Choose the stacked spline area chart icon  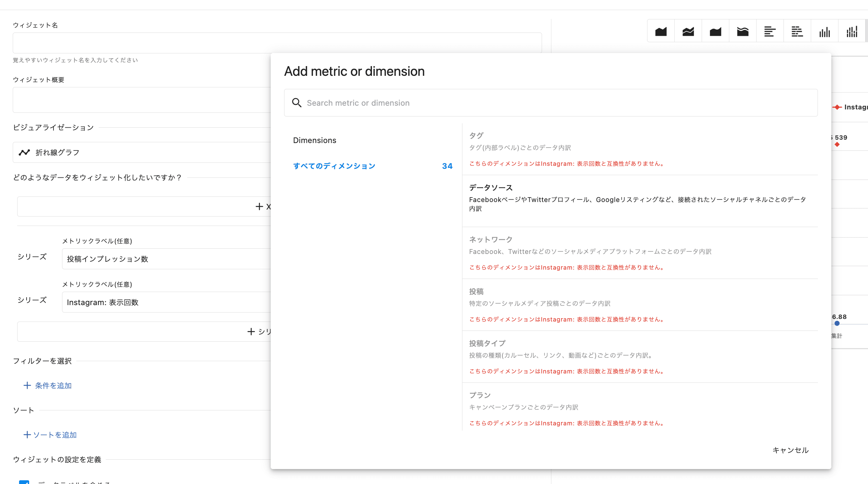(743, 32)
